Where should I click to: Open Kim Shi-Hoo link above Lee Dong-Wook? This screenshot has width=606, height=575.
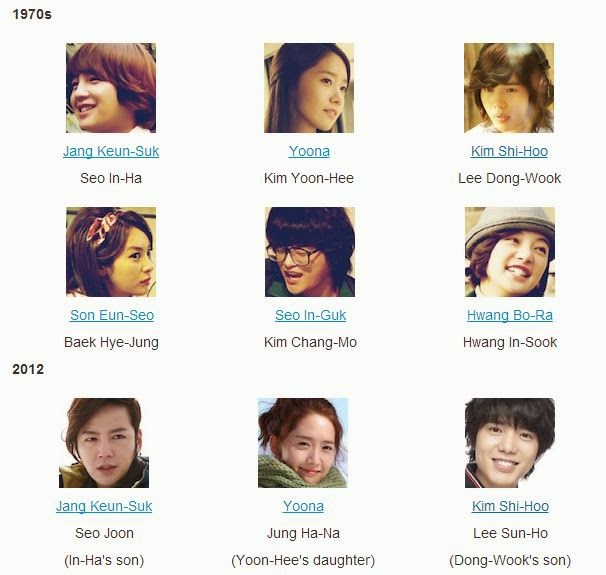coord(509,151)
